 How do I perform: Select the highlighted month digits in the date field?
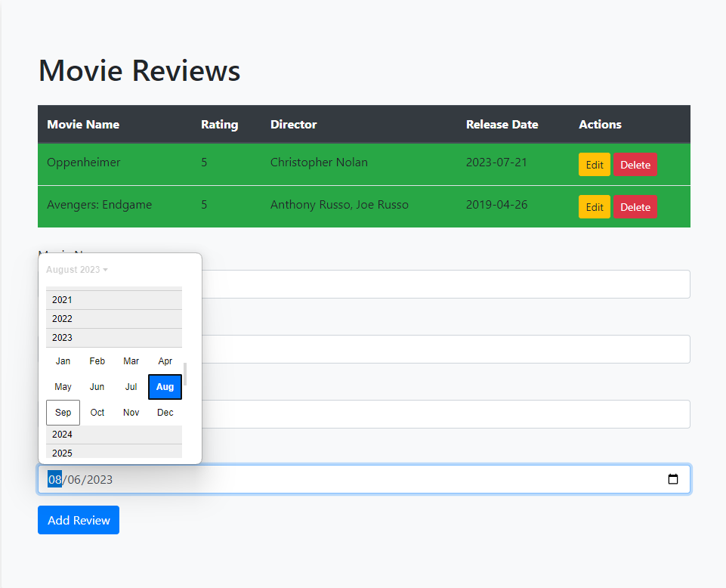coord(54,478)
